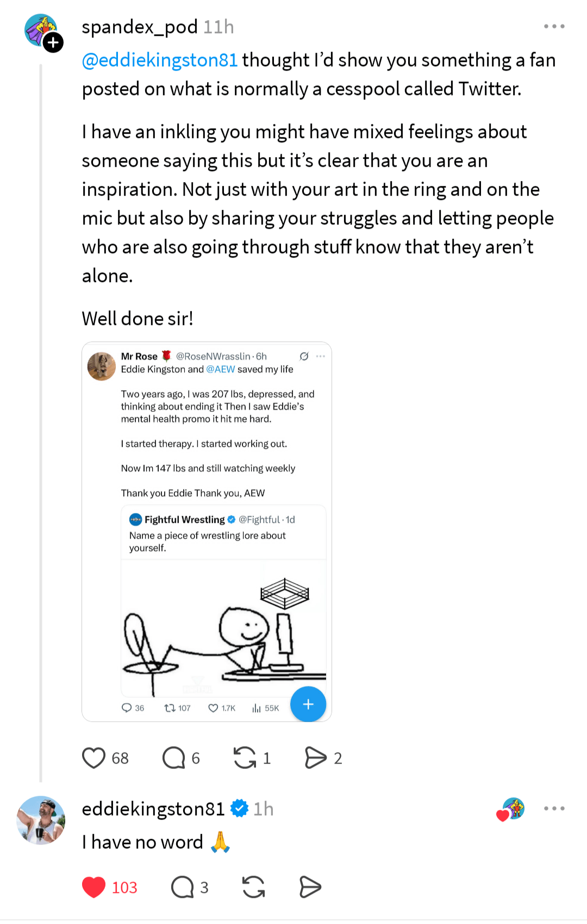Open more options menu for eddiekingston81 reply
Screen dimensions: 587x924
point(554,808)
